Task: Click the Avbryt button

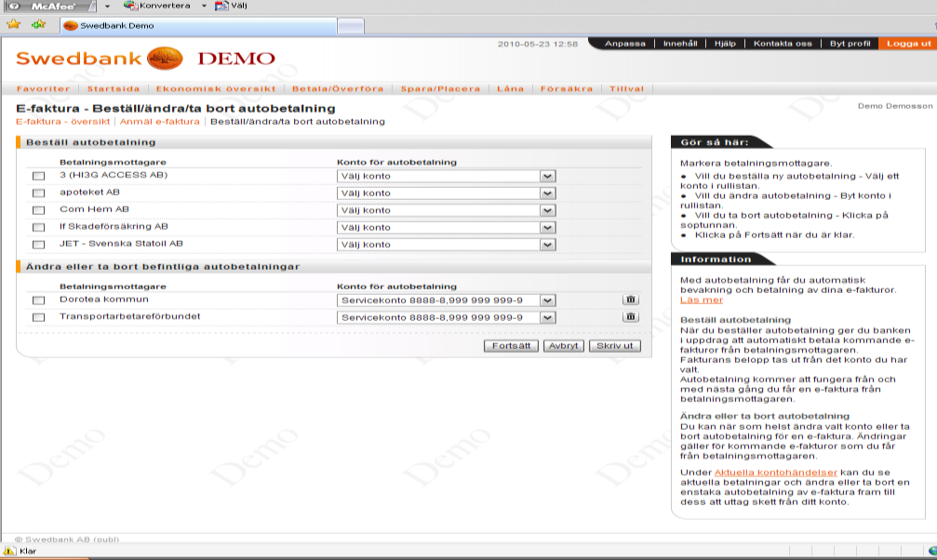Action: 564,346
